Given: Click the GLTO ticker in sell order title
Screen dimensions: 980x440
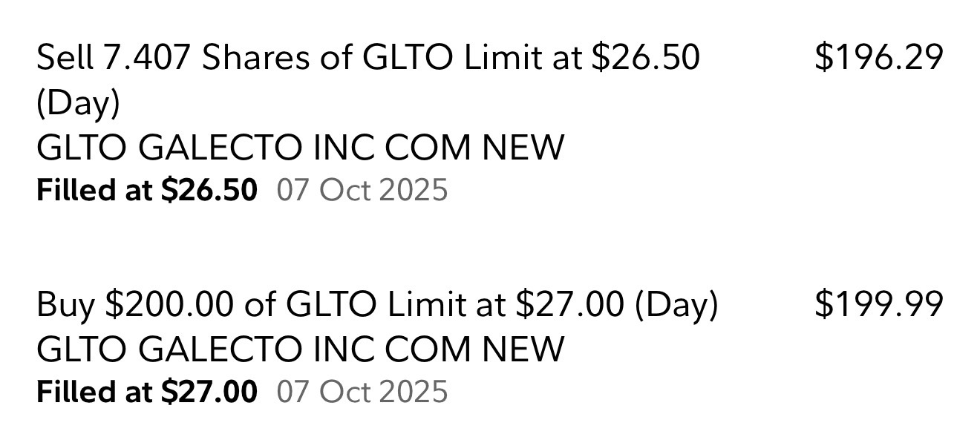Looking at the screenshot, I should coord(408,58).
